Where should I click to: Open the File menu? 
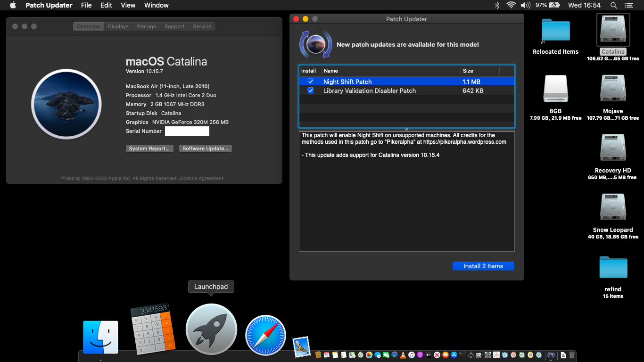point(86,5)
